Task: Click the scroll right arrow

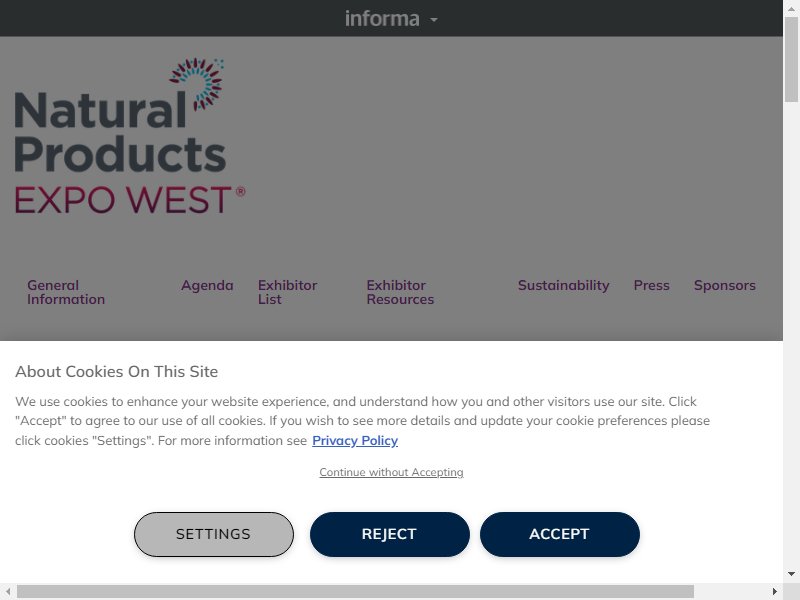Action: tap(774, 592)
